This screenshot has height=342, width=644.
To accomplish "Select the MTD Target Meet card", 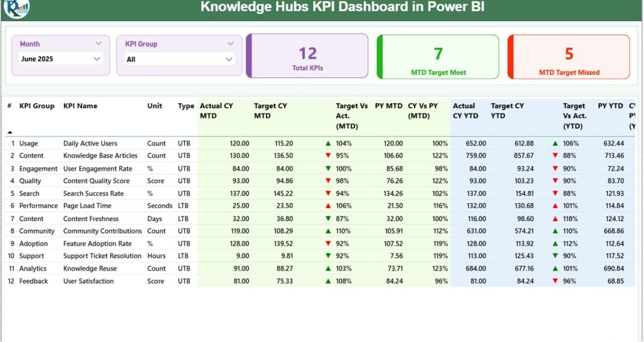I will pyautogui.click(x=438, y=56).
